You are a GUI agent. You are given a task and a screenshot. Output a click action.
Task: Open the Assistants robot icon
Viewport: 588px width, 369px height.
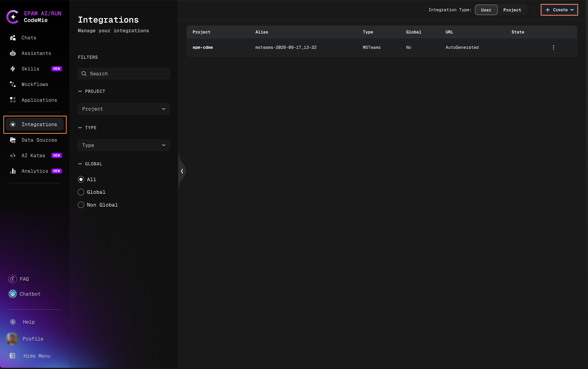tap(13, 53)
